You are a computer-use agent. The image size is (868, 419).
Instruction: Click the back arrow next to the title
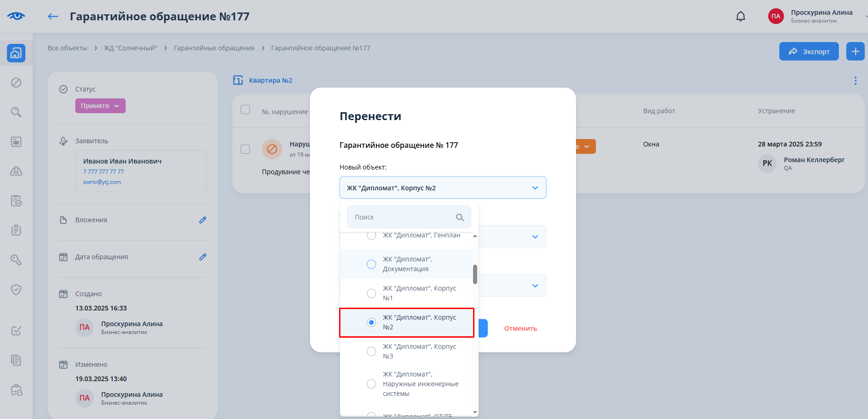coord(53,17)
